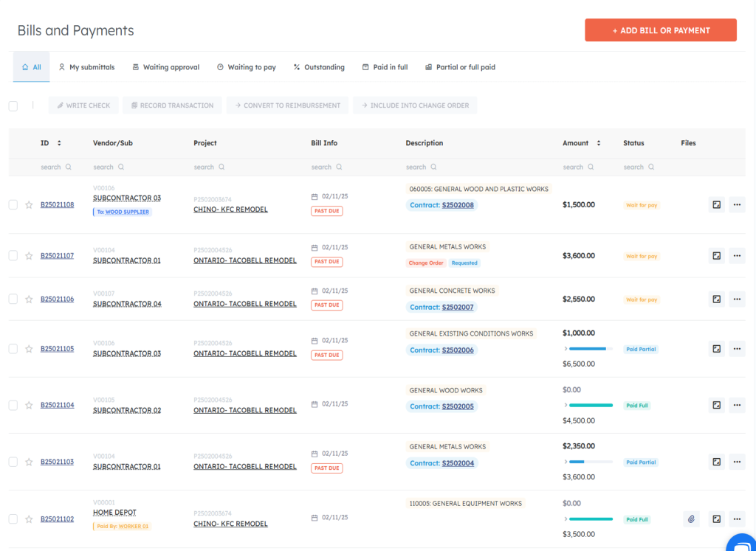Click the attachment paperclip icon for B25021102
Image resolution: width=756 pixels, height=551 pixels.
(691, 519)
